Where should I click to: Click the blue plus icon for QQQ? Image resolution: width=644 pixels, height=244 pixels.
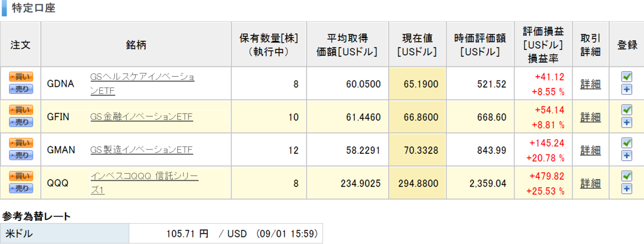[626, 189]
